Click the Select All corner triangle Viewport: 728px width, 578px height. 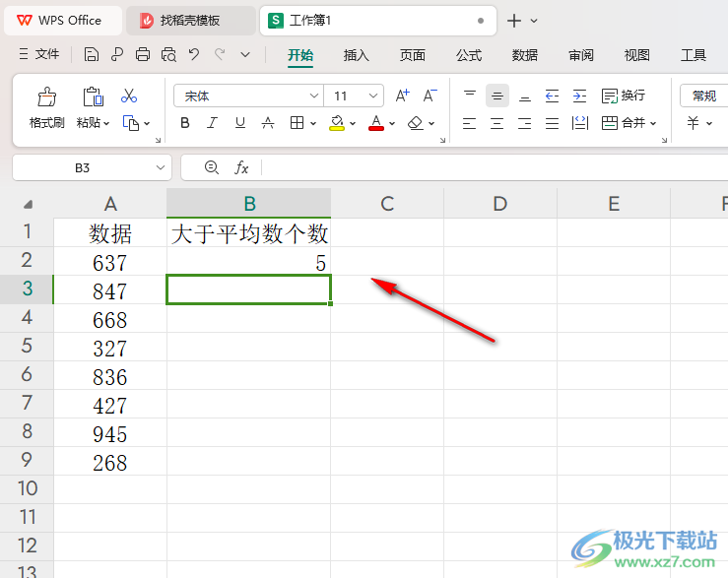pos(28,204)
